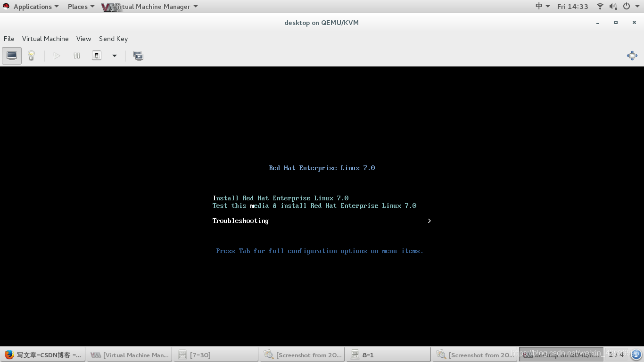This screenshot has height=362, width=644.
Task: Open the clock showing Fri 14:33
Action: click(572, 7)
